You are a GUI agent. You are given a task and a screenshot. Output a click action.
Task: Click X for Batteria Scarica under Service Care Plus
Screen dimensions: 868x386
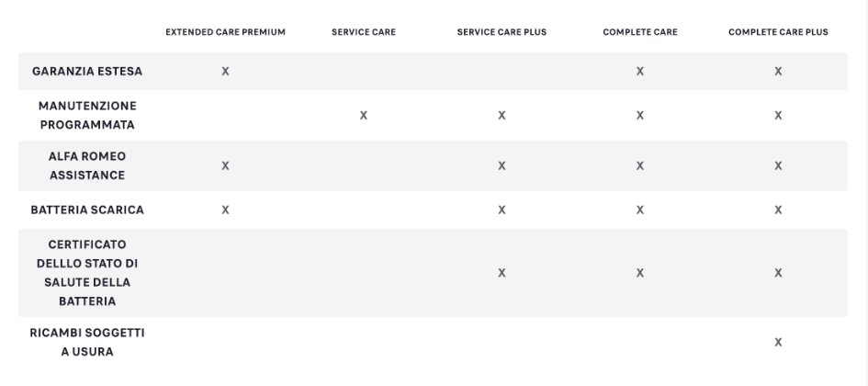point(502,210)
